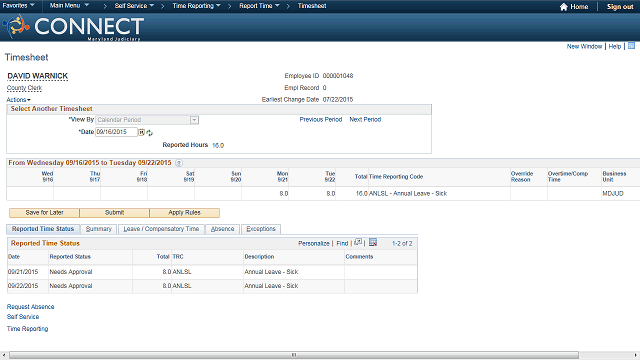
Task: Click the Mon 9/21 hours cell
Action: pos(265,193)
